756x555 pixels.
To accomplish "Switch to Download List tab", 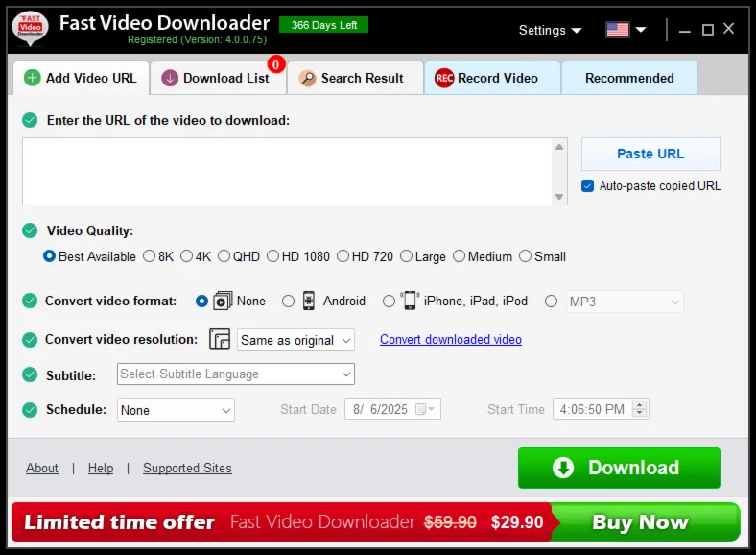I will tap(218, 78).
